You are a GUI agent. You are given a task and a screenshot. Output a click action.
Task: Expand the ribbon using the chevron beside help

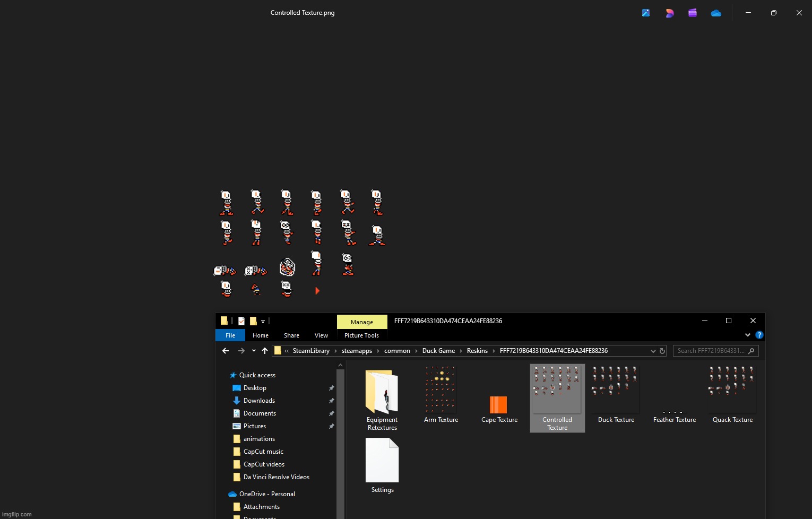(x=748, y=335)
